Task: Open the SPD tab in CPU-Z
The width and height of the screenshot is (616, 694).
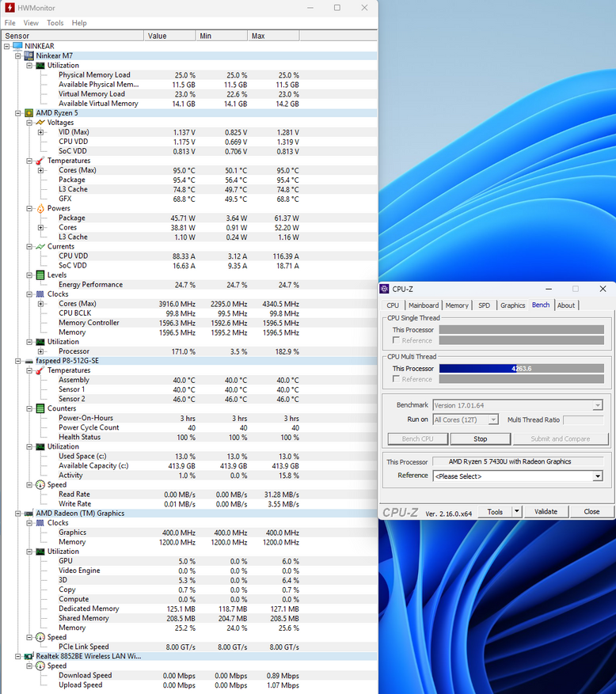Action: [484, 305]
